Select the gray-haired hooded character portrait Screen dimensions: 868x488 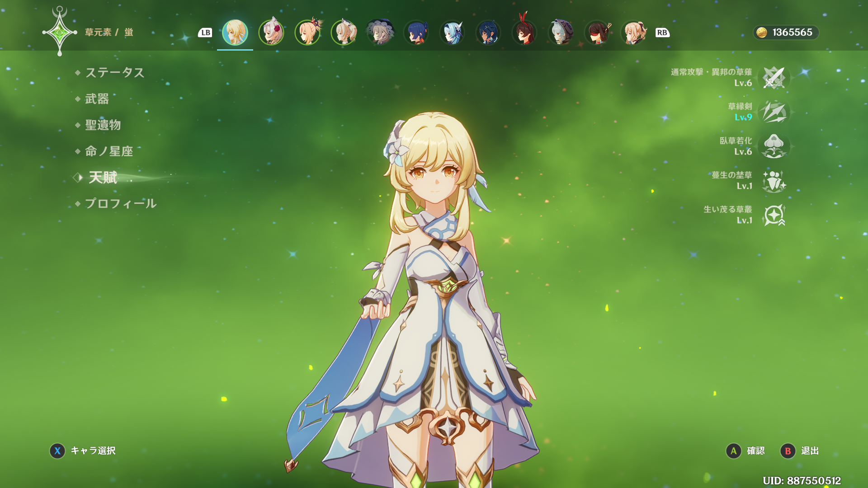click(x=561, y=33)
